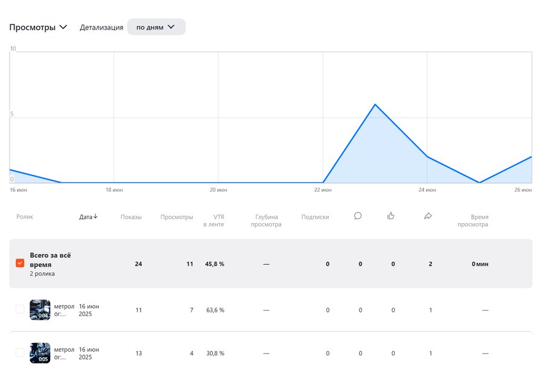Click the sort arrow next to Дата

[95, 217]
